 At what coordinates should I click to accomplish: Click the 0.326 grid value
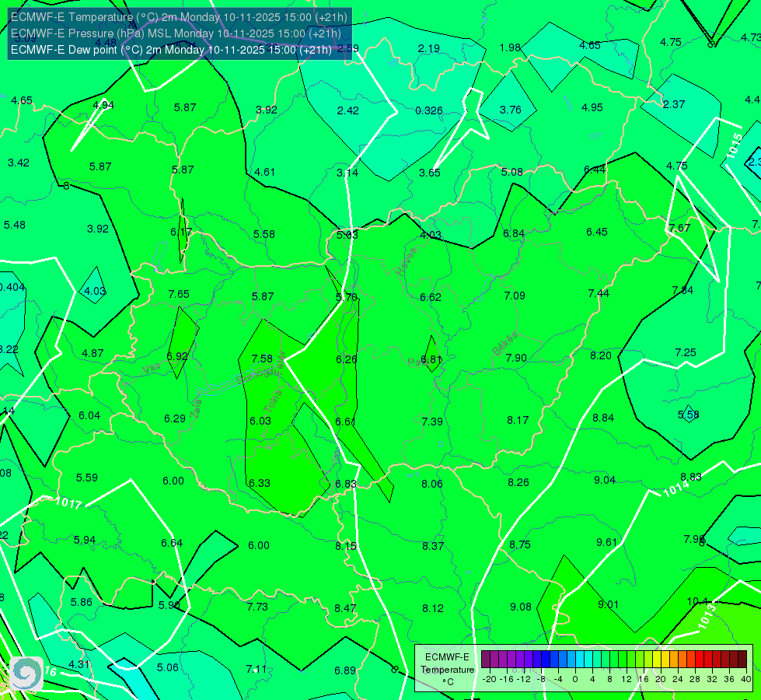[x=429, y=110]
